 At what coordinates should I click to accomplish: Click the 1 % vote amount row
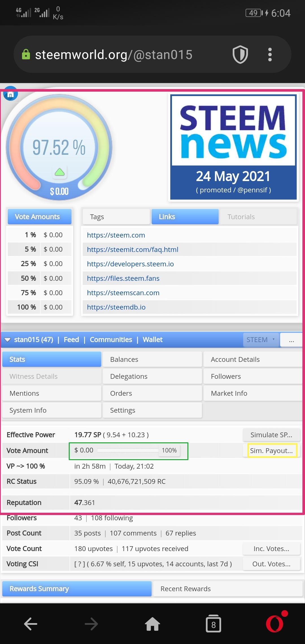click(40, 235)
